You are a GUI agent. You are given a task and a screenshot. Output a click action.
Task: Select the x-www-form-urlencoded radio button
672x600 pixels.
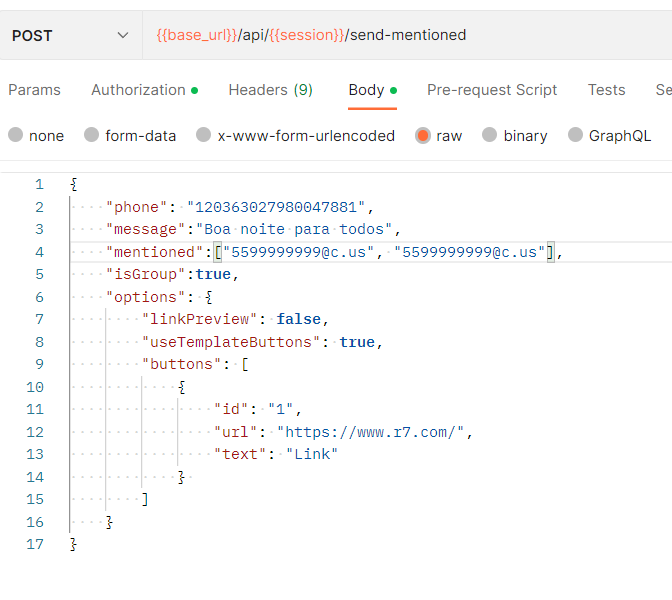(x=204, y=135)
